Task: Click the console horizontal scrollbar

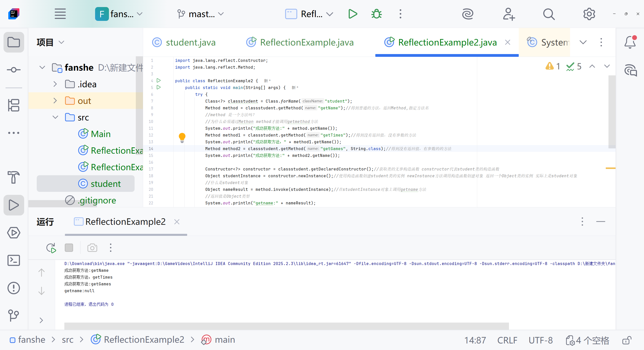Action: [286, 326]
